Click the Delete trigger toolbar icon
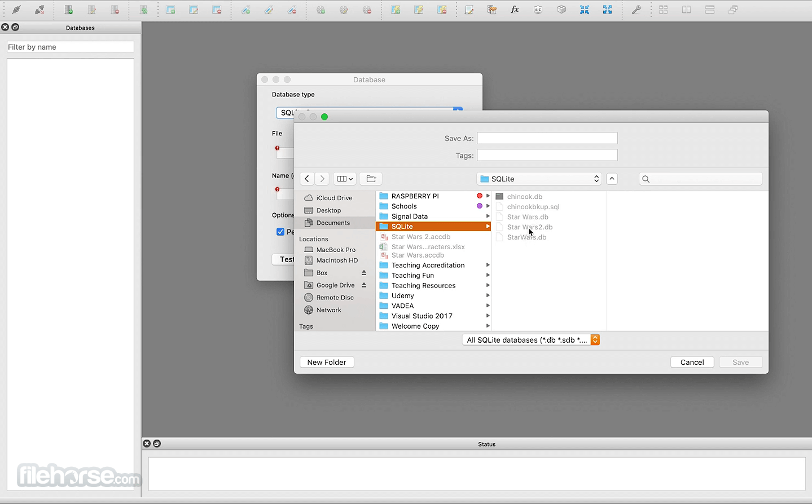Screen dimensions: 812x504 click(x=367, y=10)
